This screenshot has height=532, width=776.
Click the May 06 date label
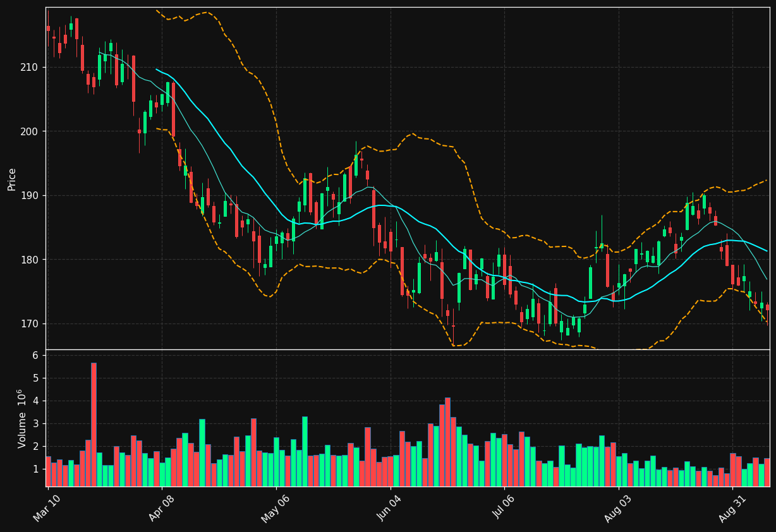tap(276, 508)
